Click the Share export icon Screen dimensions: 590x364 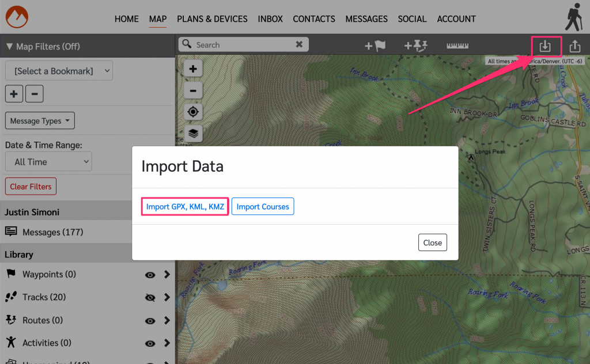click(574, 46)
